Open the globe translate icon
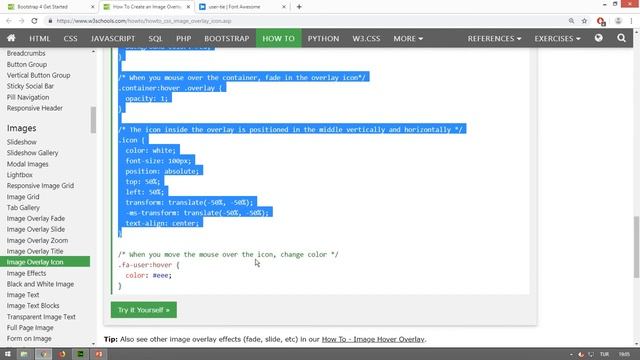 (598, 38)
